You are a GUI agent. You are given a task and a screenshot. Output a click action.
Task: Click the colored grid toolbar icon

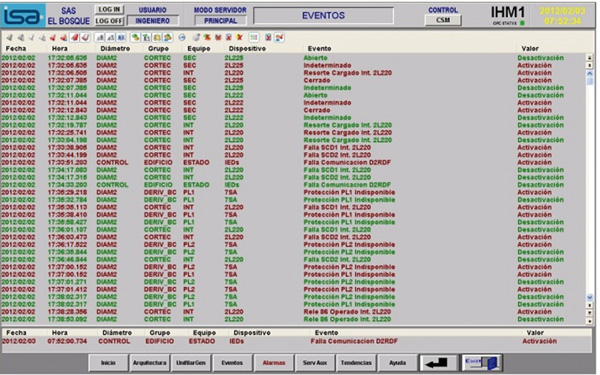tap(254, 38)
